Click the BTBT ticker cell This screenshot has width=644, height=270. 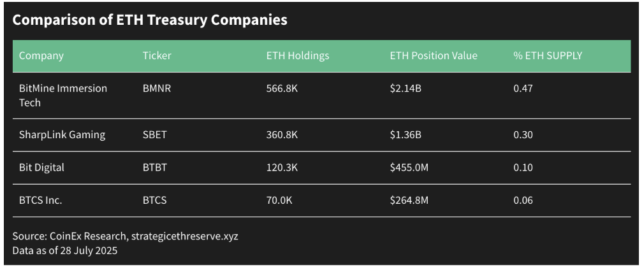156,167
